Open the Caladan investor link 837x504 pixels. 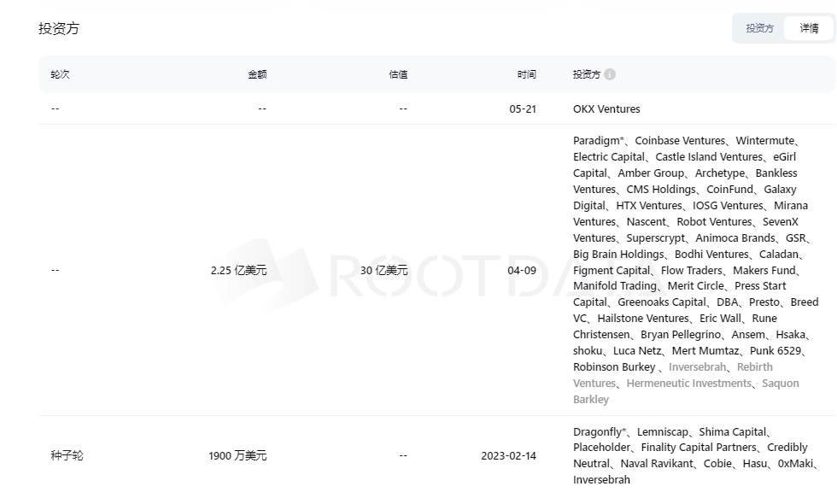pos(779,255)
